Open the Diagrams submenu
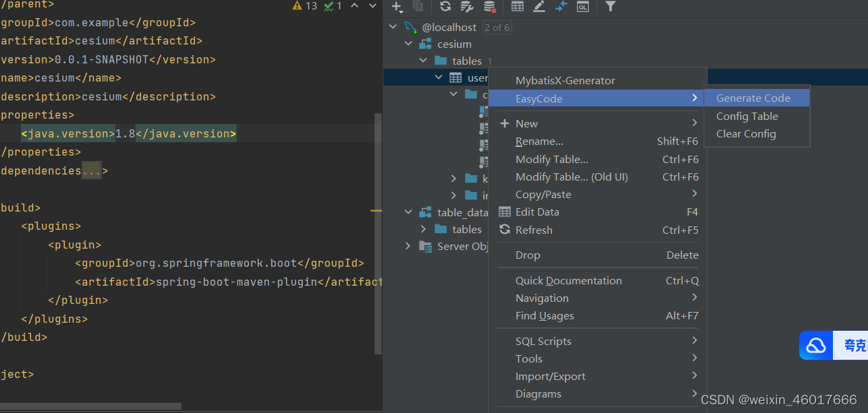This screenshot has width=868, height=413. click(597, 393)
